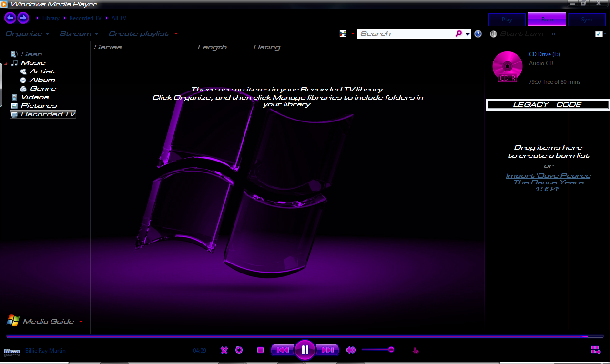Sort by the Rating column header
This screenshot has width=610, height=364.
(267, 47)
